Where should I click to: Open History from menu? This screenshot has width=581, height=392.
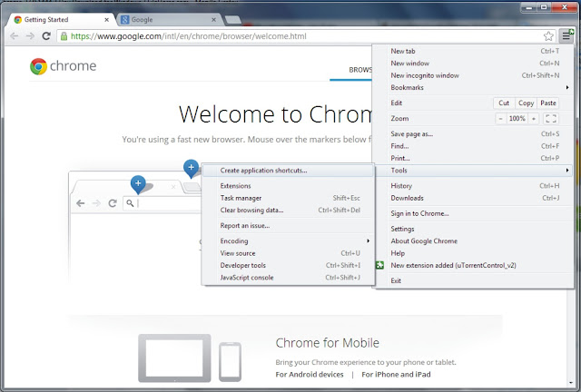pyautogui.click(x=475, y=186)
